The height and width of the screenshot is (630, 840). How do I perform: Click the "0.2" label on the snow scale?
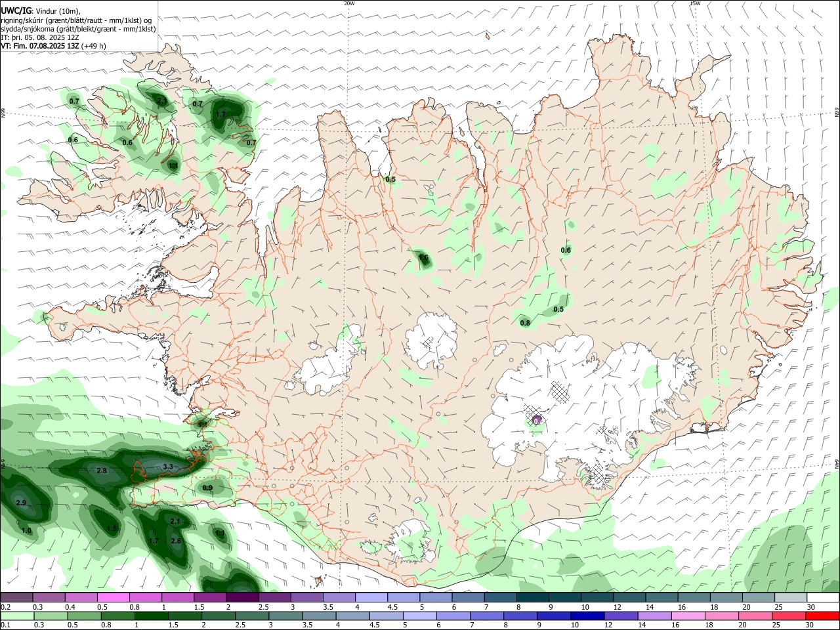6,607
